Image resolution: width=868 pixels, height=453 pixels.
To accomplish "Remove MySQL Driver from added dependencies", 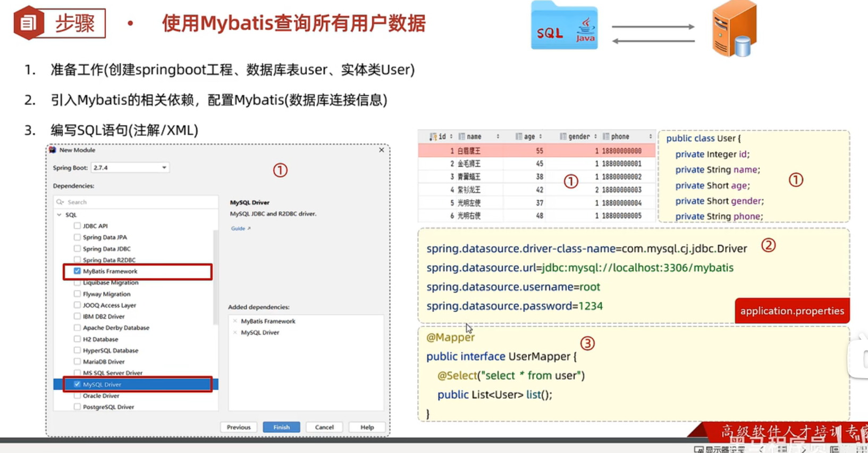I will click(235, 332).
